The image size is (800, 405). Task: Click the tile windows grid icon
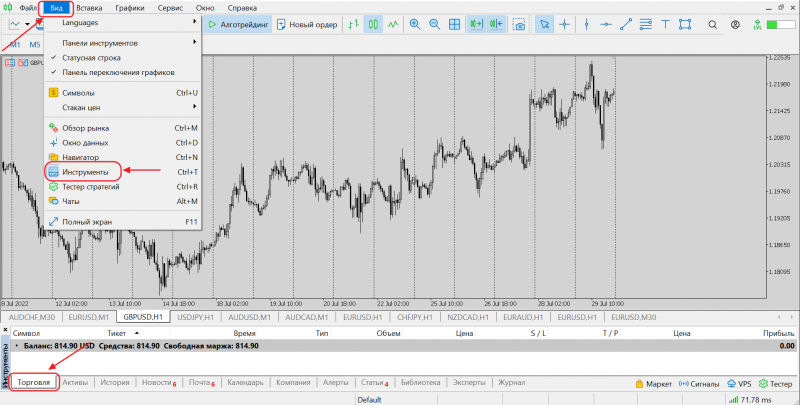(x=454, y=24)
